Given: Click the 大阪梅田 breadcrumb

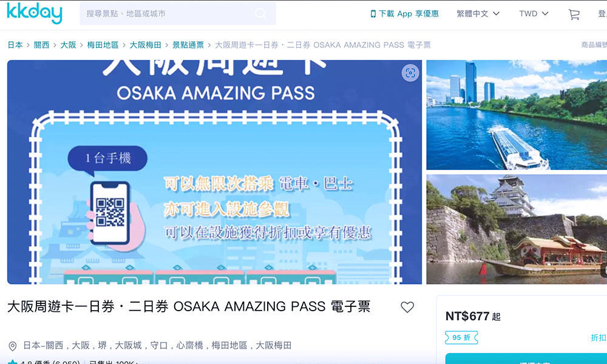Looking at the screenshot, I should point(145,45).
